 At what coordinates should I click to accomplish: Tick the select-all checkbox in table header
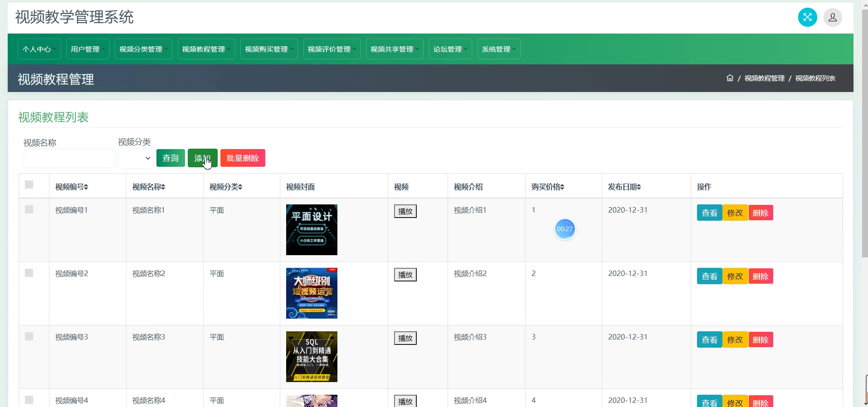pos(29,184)
